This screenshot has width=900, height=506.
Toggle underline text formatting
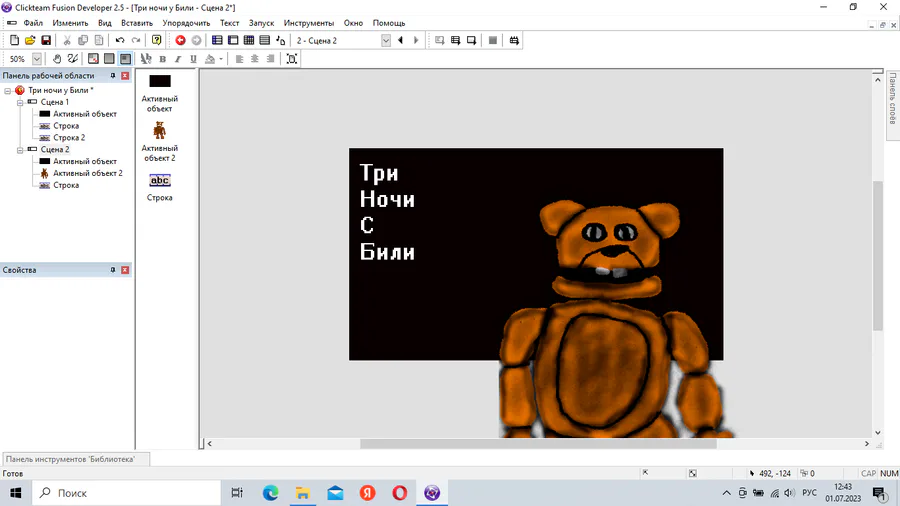(193, 59)
